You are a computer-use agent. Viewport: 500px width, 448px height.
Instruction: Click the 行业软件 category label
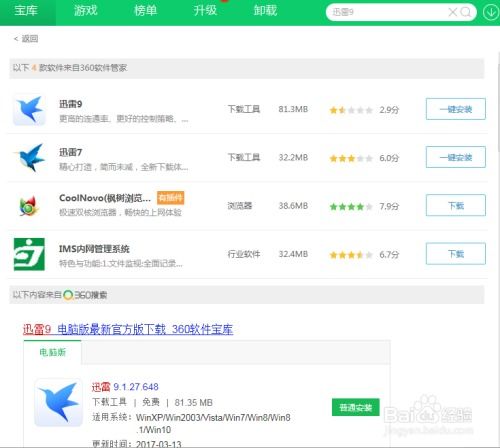[244, 254]
